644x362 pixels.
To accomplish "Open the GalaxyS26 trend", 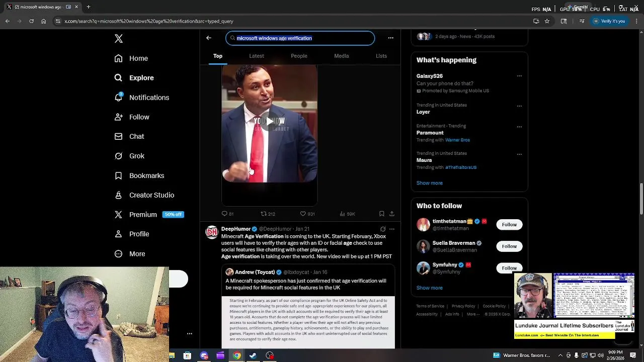I will (429, 76).
